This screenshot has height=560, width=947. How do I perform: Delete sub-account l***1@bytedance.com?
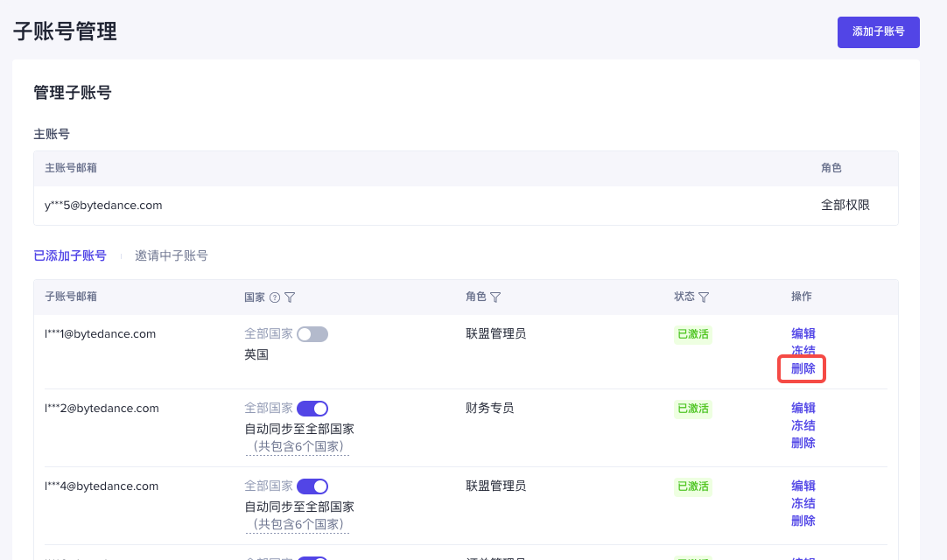[x=803, y=369]
